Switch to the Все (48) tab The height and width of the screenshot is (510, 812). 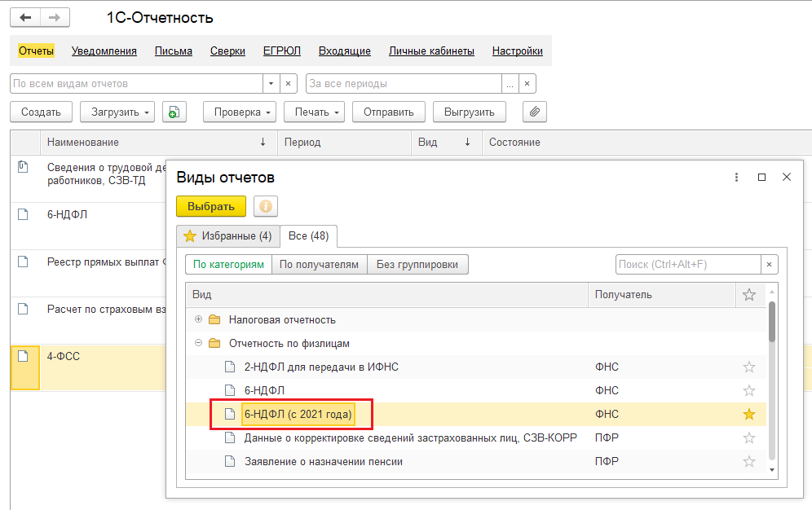[309, 236]
